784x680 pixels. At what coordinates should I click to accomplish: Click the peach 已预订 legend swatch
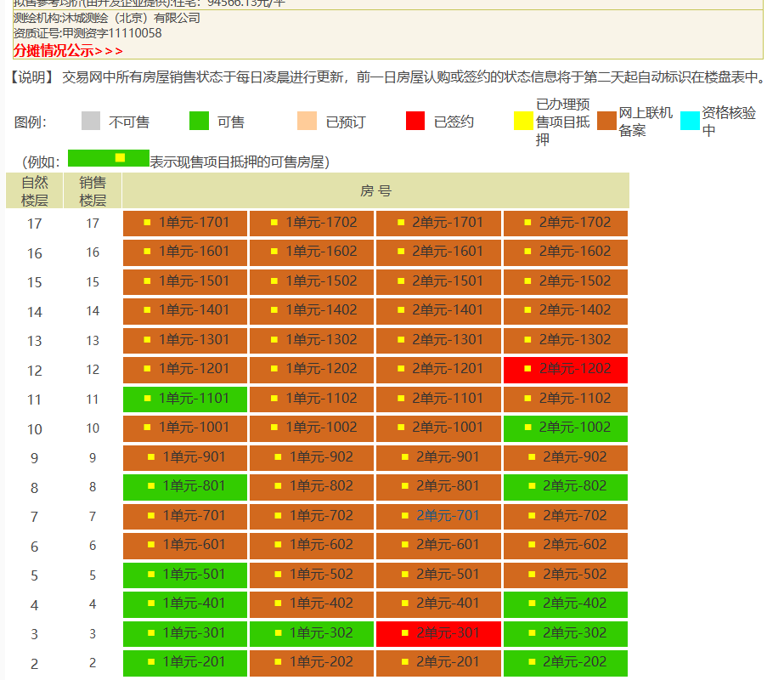coord(307,121)
